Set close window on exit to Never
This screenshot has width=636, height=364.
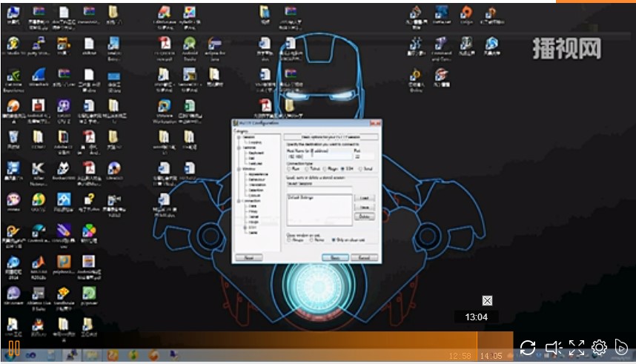[311, 240]
